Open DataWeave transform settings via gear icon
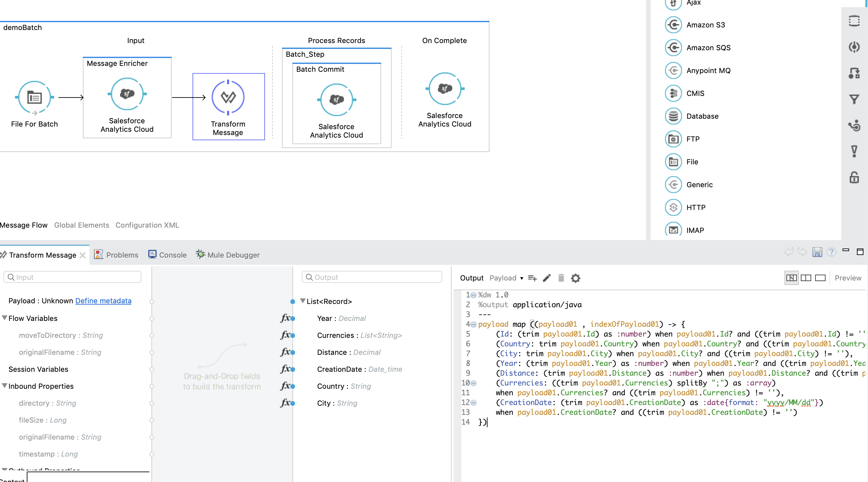Image resolution: width=868 pixels, height=482 pixels. pyautogui.click(x=576, y=278)
